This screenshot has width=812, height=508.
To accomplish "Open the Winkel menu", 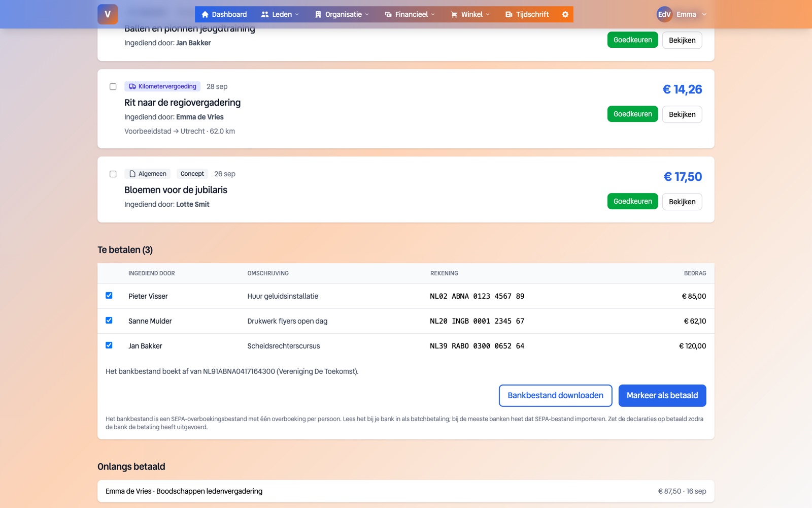I will pyautogui.click(x=470, y=14).
